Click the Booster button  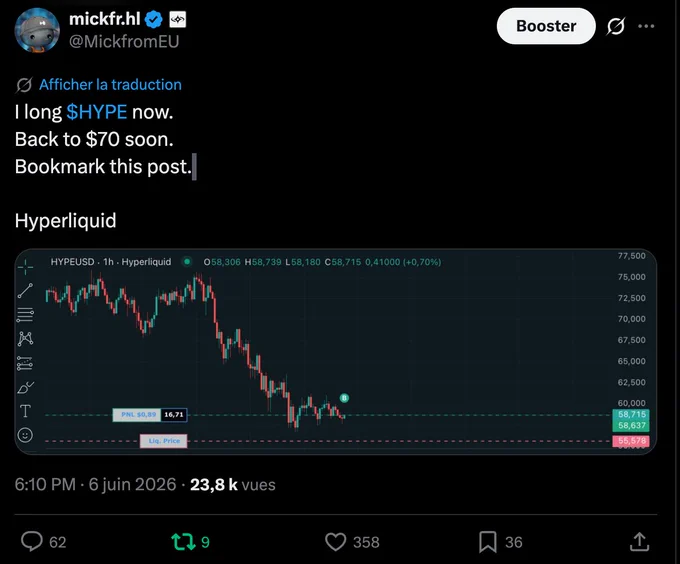[x=546, y=26]
